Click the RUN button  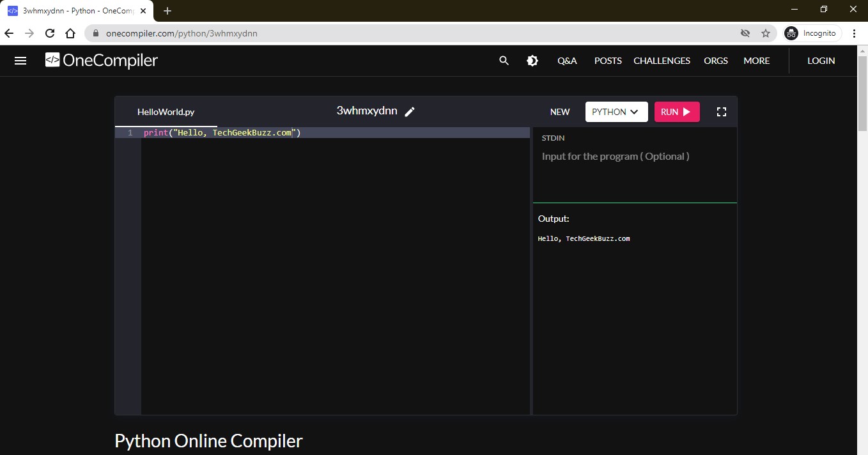[x=677, y=111]
